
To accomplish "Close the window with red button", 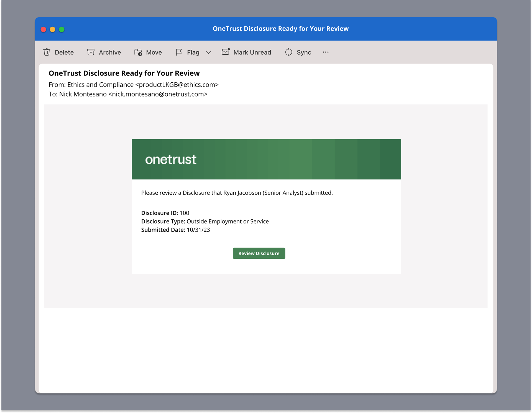I will (x=44, y=29).
